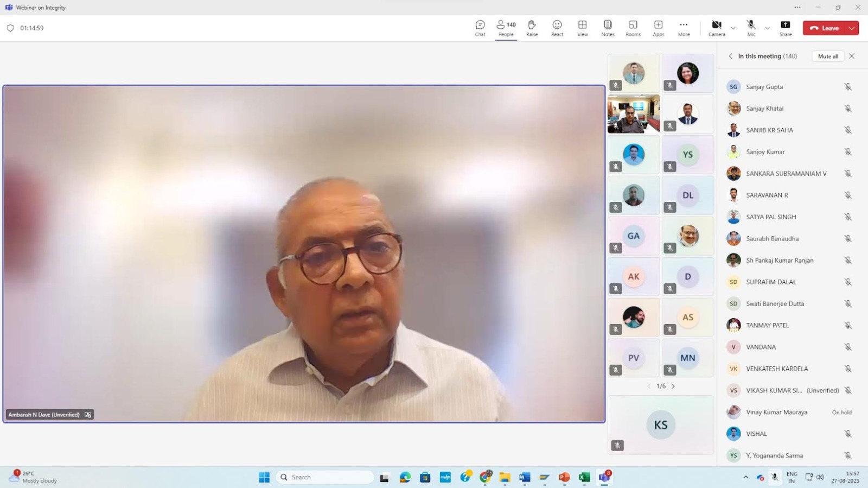The height and width of the screenshot is (488, 868).
Task: Raise your hand in the meeting
Action: [x=532, y=28]
